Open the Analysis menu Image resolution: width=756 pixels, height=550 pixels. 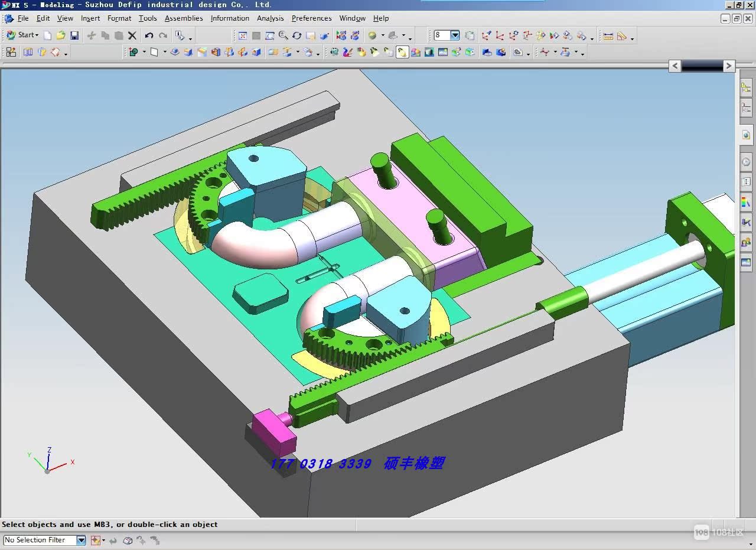pyautogui.click(x=270, y=18)
